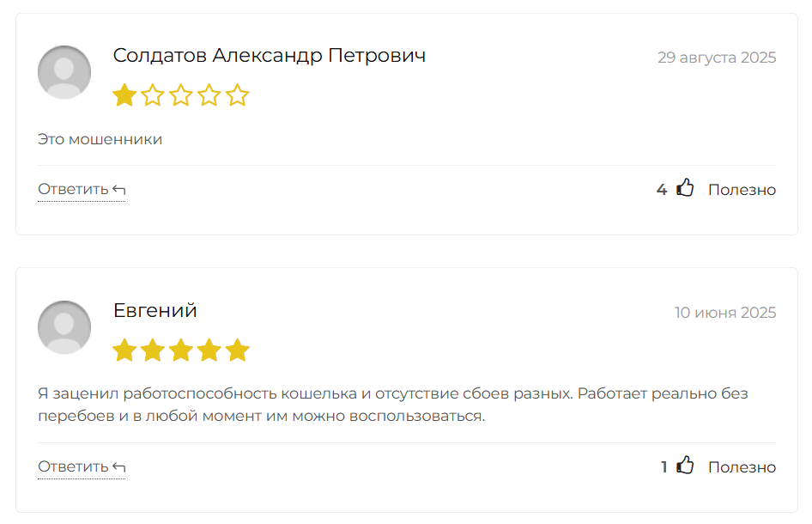Click the fourth star in Евгений's rating
This screenshot has width=812, height=524.
click(x=209, y=350)
